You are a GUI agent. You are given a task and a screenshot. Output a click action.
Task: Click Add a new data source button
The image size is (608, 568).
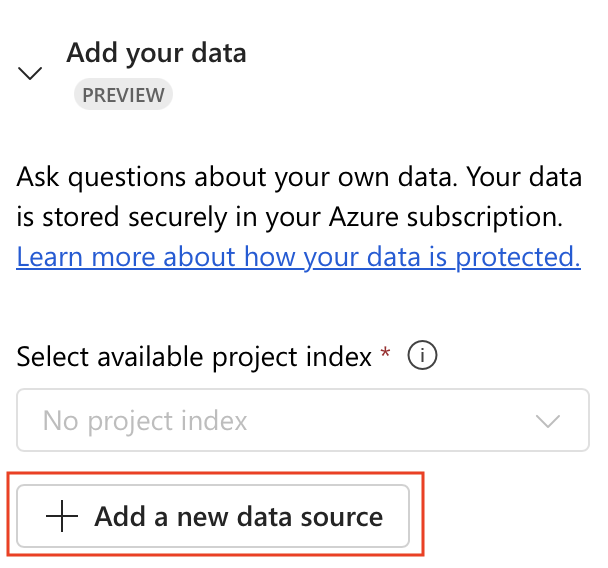click(x=213, y=516)
